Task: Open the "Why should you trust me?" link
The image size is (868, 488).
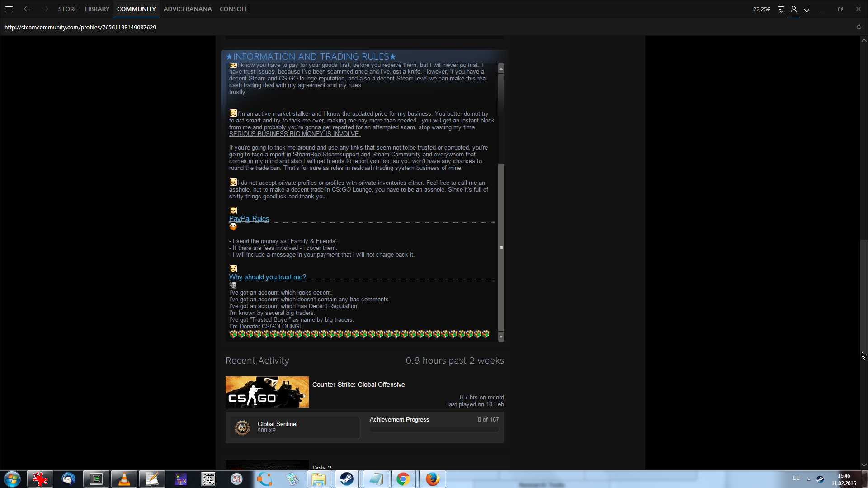Action: (267, 277)
